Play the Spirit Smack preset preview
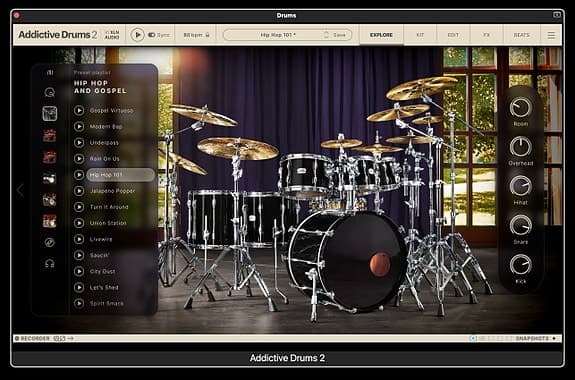Image resolution: width=575 pixels, height=380 pixels. (x=79, y=303)
